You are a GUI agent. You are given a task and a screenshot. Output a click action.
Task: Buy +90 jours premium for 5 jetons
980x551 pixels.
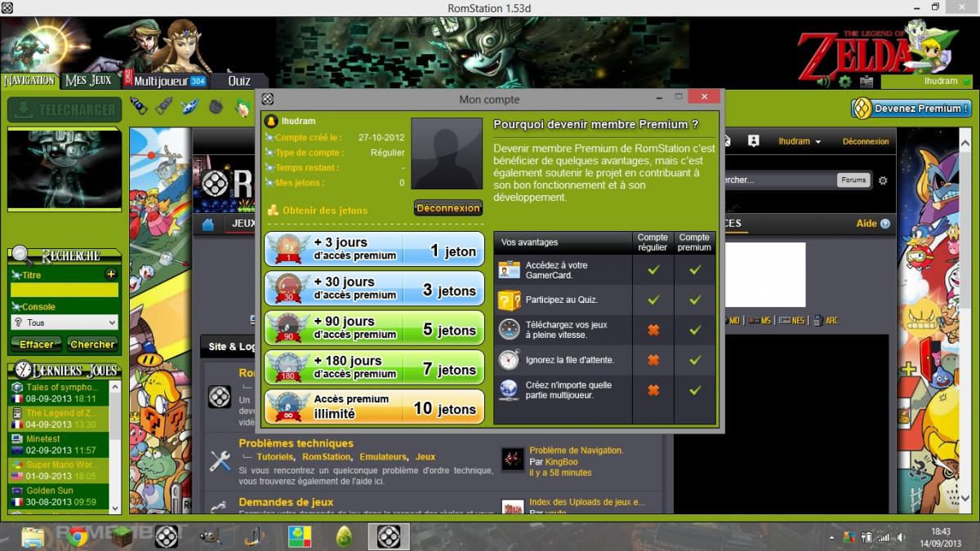pos(374,327)
